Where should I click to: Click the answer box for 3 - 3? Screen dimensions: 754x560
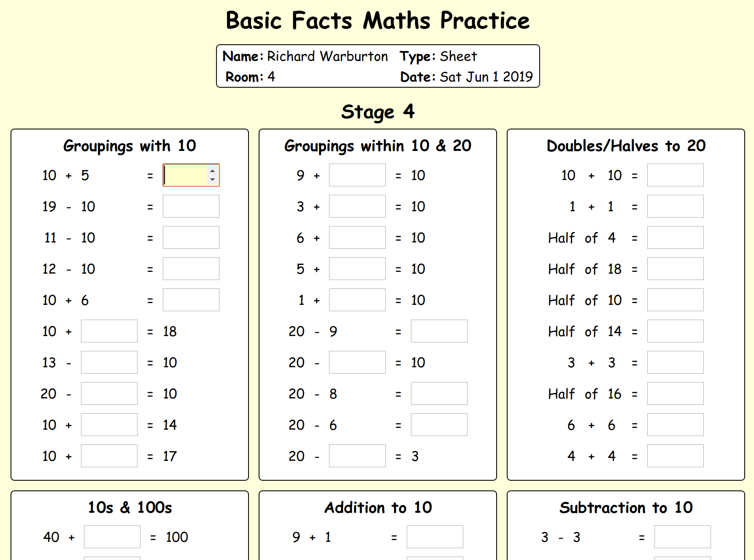click(x=682, y=537)
